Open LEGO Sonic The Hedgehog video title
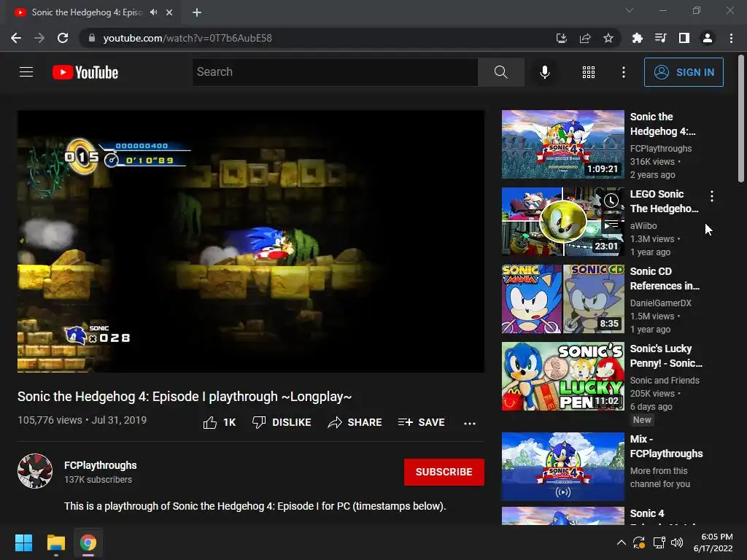 tap(664, 201)
